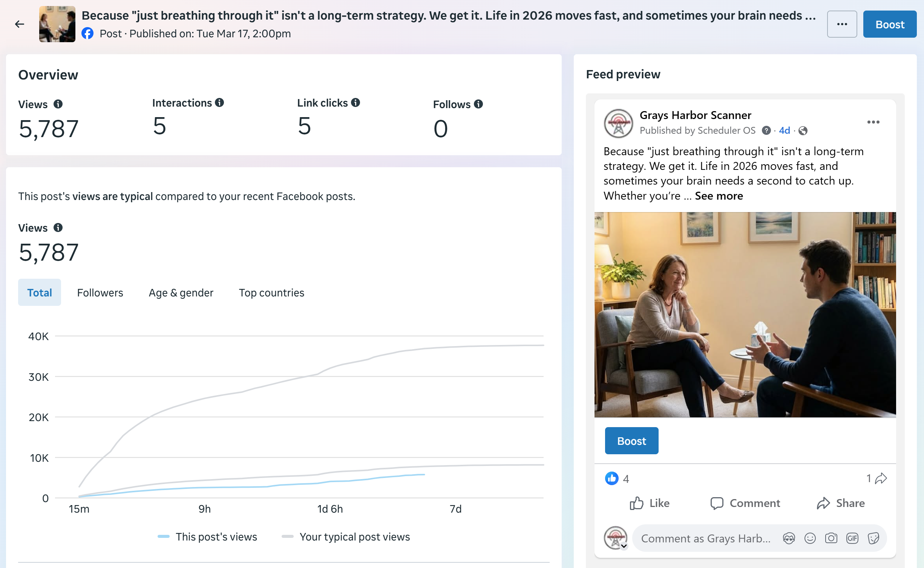Click the post thumbnail in header
The image size is (924, 568).
pyautogui.click(x=57, y=24)
